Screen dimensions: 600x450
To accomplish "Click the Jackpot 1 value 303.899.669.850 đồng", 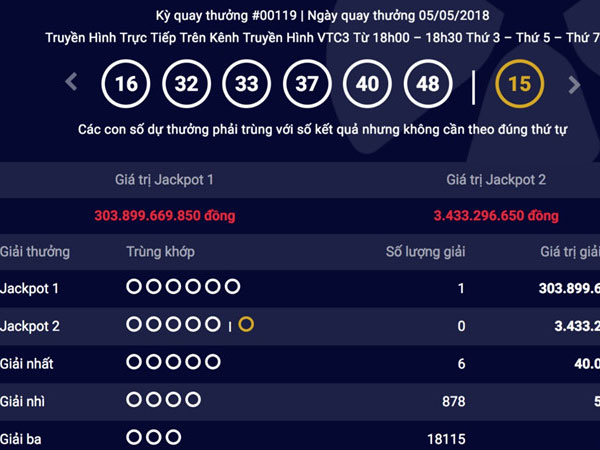I will 165,215.
